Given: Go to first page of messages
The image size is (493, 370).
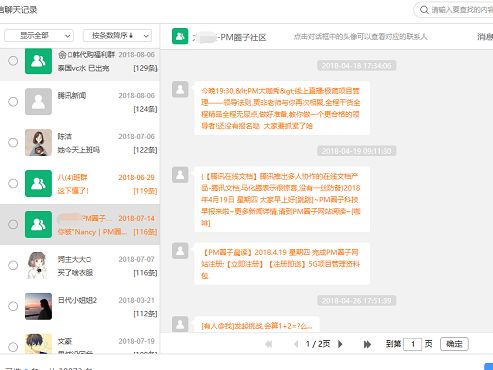Looking at the screenshot, I should click(269, 344).
